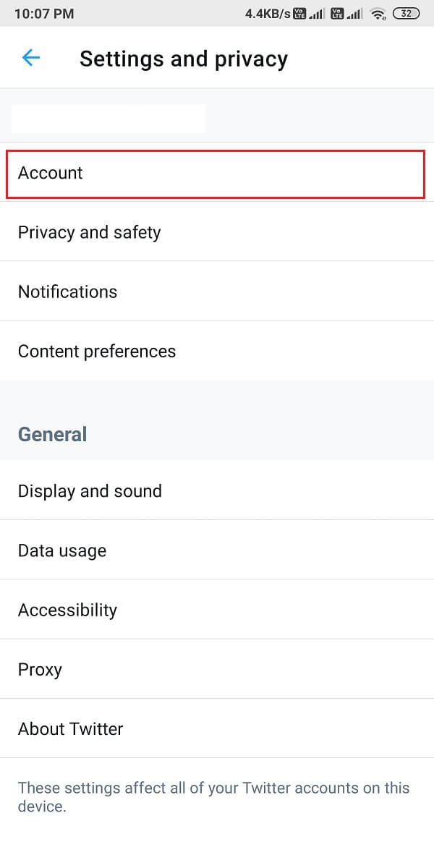This screenshot has height=868, width=434.
Task: Tap the second SIM signal bars
Action: 354,14
